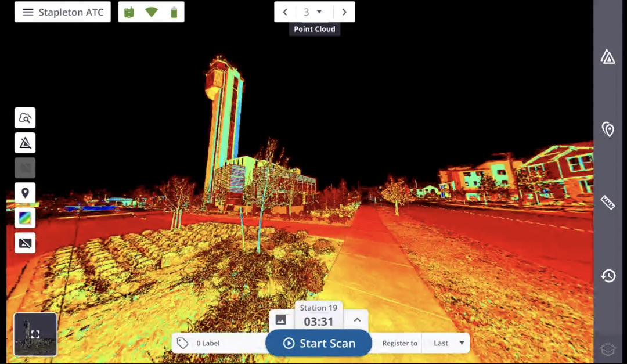Image resolution: width=627 pixels, height=364 pixels.
Task: Click the green scanner connection status icon
Action: [129, 12]
